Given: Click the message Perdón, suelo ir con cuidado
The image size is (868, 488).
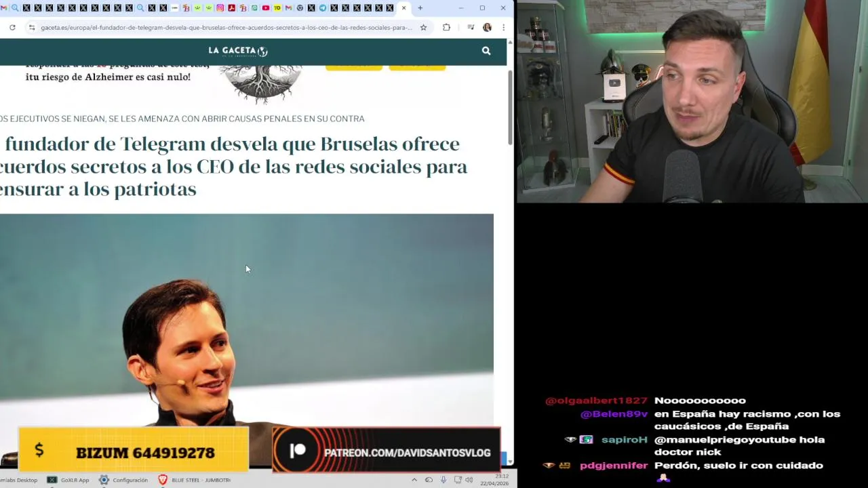Looking at the screenshot, I should [x=738, y=466].
